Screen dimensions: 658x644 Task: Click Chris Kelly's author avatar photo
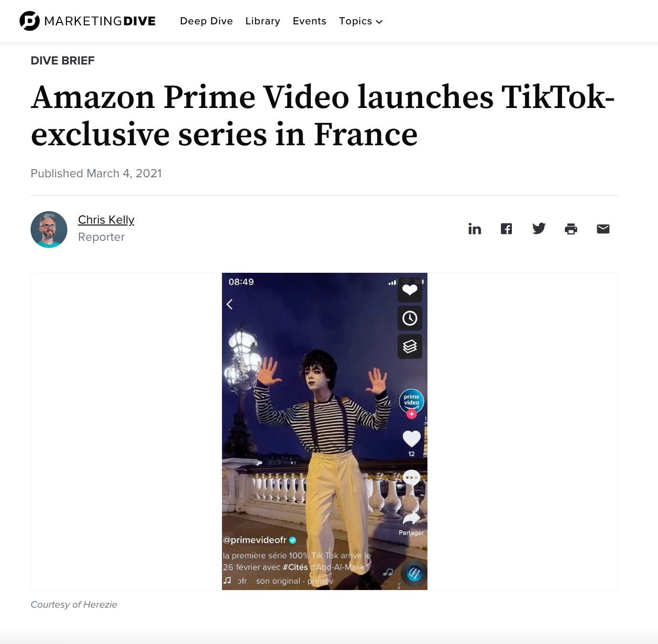coord(49,229)
